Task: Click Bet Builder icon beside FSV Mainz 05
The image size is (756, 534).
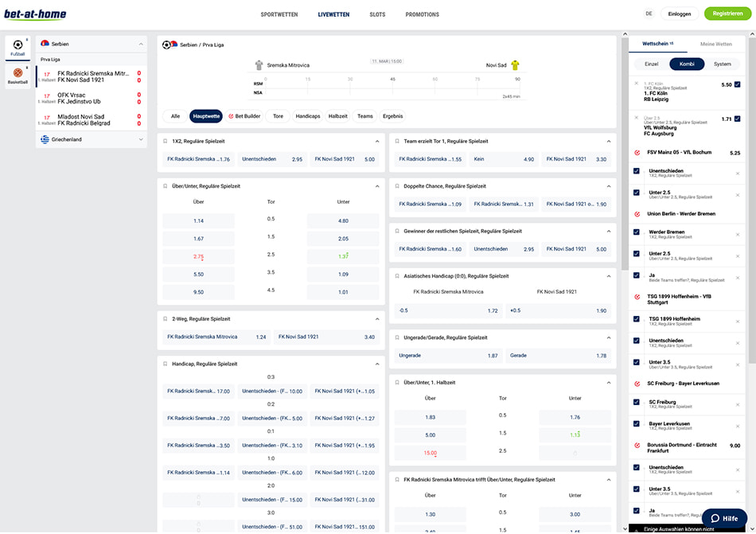Action: [x=637, y=153]
